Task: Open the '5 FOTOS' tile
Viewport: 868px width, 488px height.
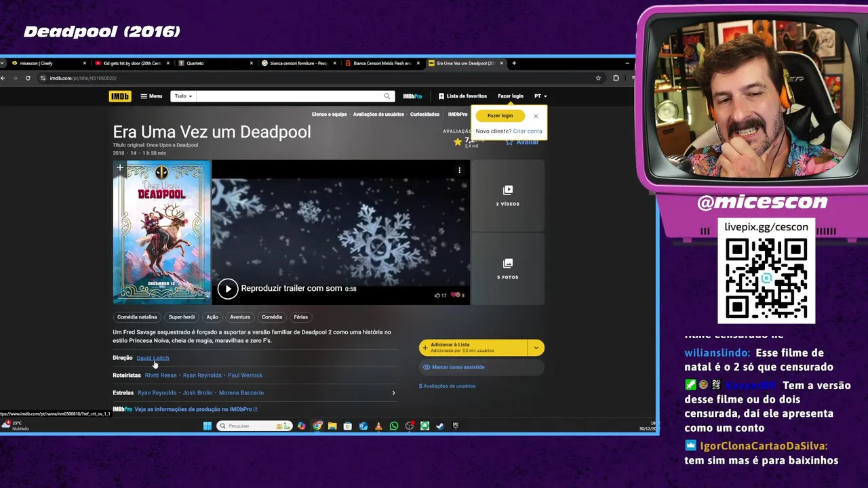Action: (508, 268)
